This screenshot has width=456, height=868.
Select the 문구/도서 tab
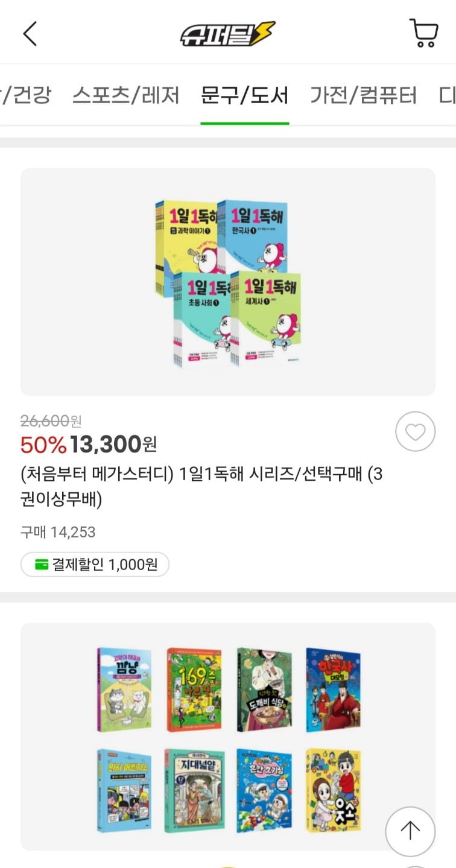[x=244, y=95]
